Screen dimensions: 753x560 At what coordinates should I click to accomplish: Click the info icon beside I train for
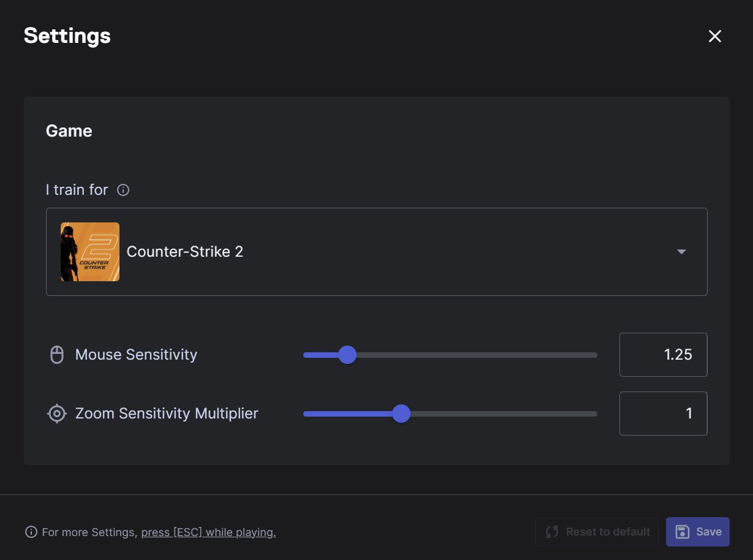pos(123,190)
